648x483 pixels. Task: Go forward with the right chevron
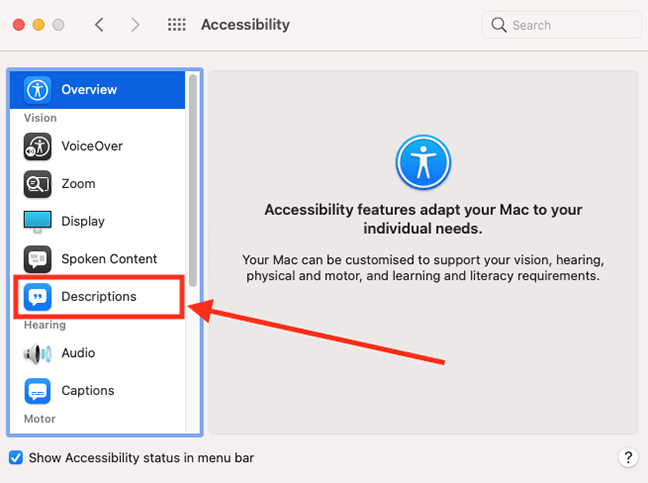[x=135, y=25]
